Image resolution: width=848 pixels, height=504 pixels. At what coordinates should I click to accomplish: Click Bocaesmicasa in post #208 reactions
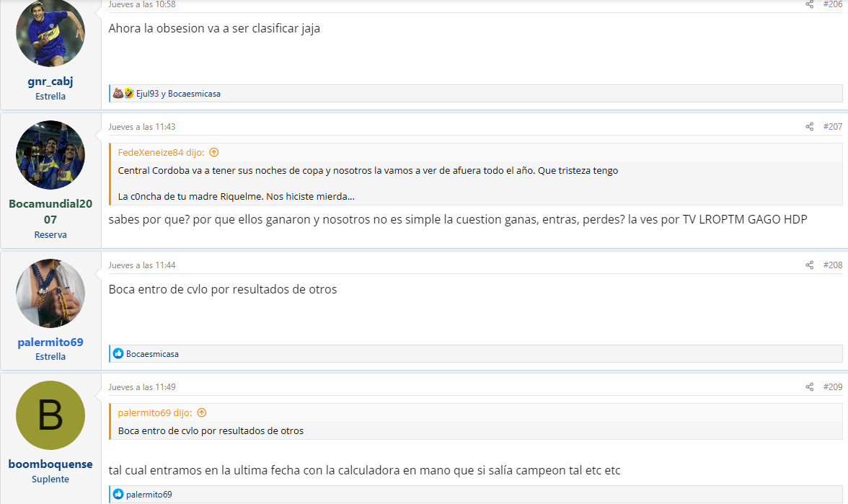click(152, 353)
